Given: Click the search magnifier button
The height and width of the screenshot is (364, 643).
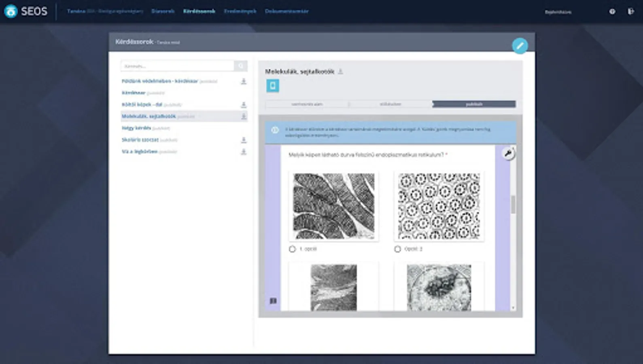Looking at the screenshot, I should (x=241, y=66).
